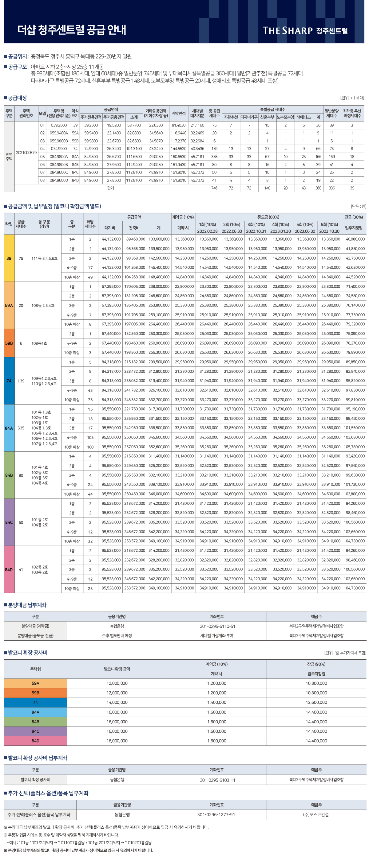This screenshot has height=868, width=369.
Task: Click payment date '2023.01.30'
Action: point(280,231)
